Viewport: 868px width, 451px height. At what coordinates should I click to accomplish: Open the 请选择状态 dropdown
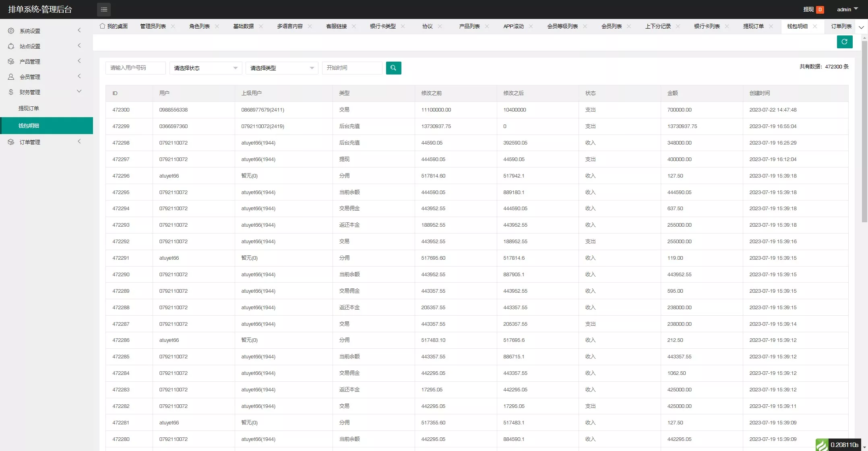(x=205, y=68)
